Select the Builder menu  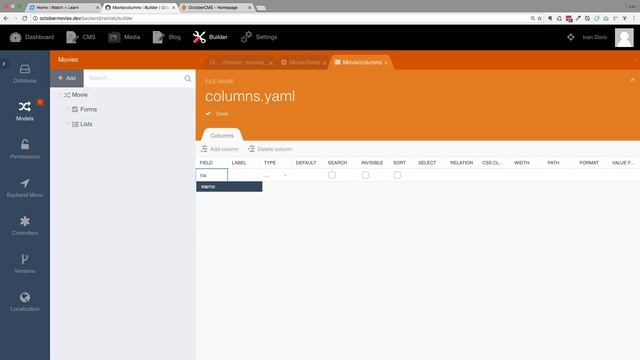tap(210, 37)
